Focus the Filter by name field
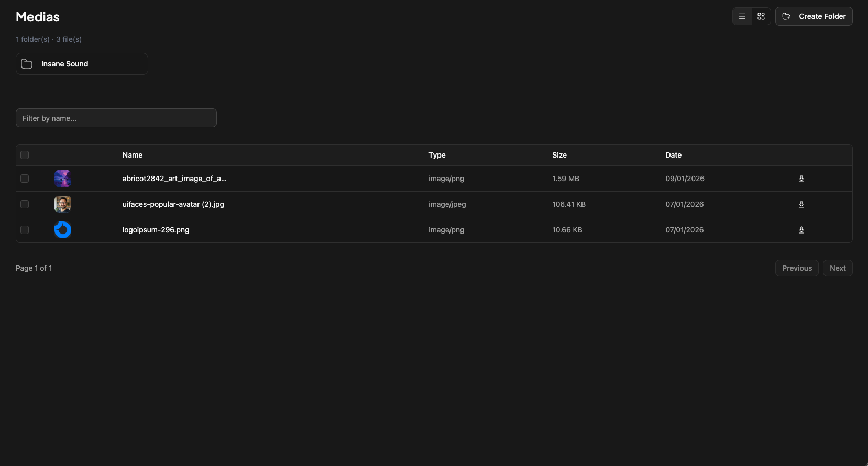The height and width of the screenshot is (466, 868). 116,118
